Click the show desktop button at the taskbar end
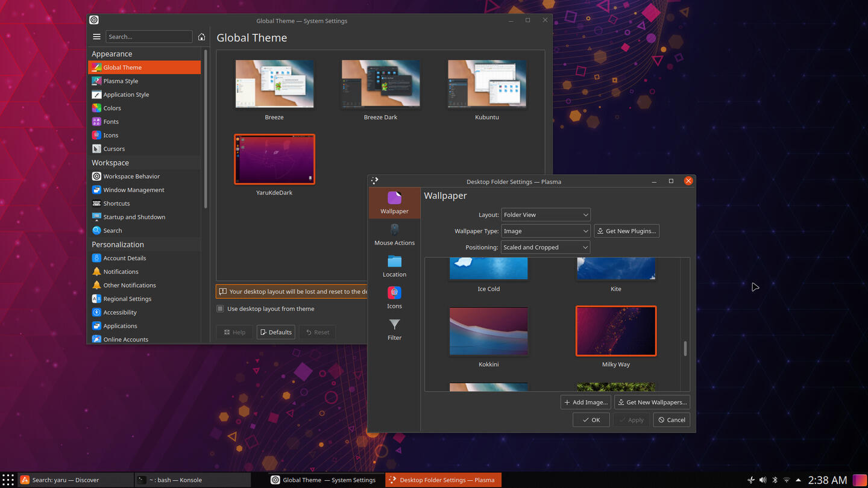Screen dimensions: 868x488 click(860, 480)
